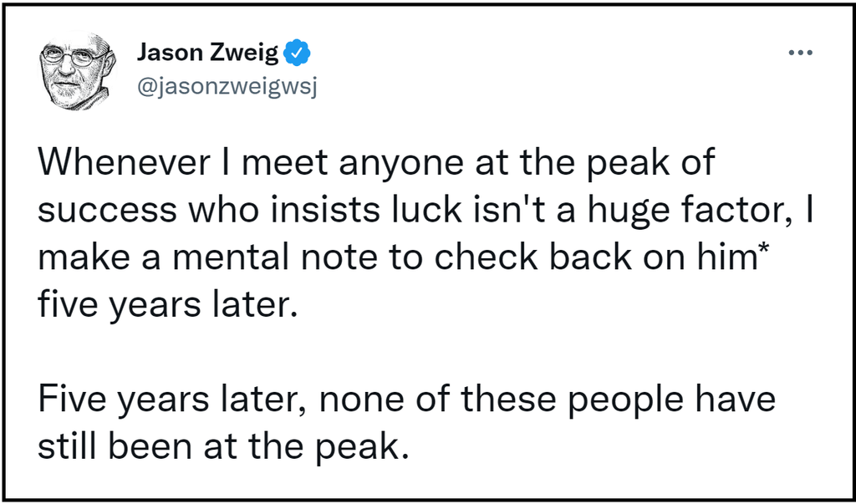Click the word "anyone" in the first line
Image resolution: width=856 pixels, height=504 pixels.
pyautogui.click(x=402, y=165)
